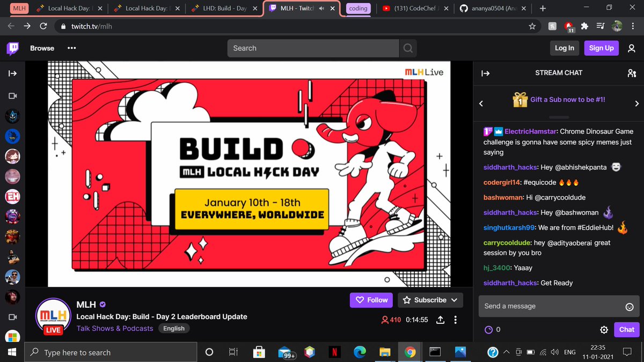Image resolution: width=644 pixels, height=362 pixels.
Task: Open the emote picker in chat box
Action: [630, 307]
